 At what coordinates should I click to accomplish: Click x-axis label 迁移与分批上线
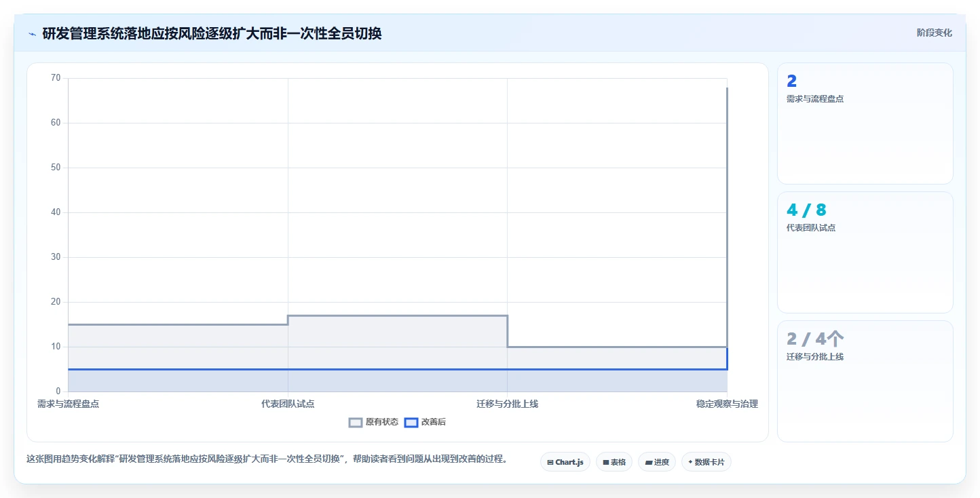[x=507, y=404]
